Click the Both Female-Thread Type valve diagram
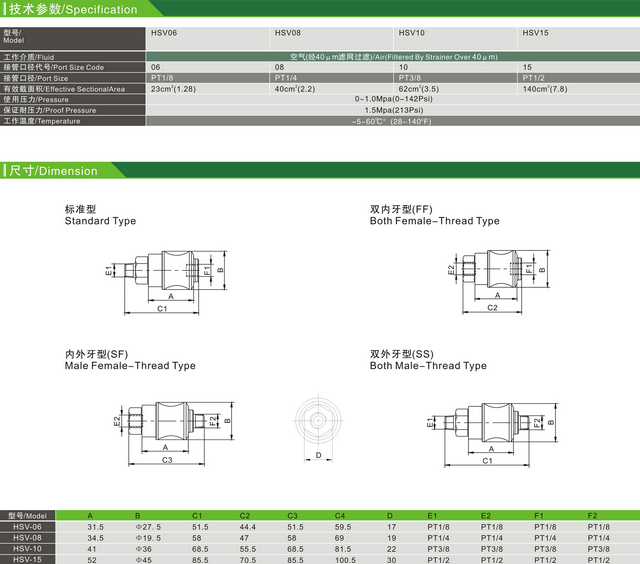This screenshot has height=564, width=640. [x=493, y=270]
